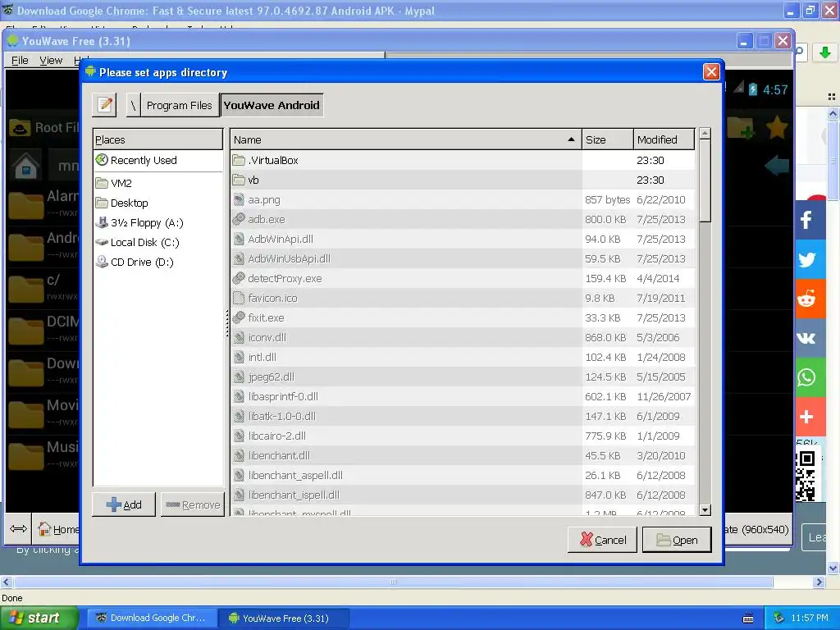840x630 pixels.
Task: Open File menu in YouWave window
Action: (x=20, y=60)
